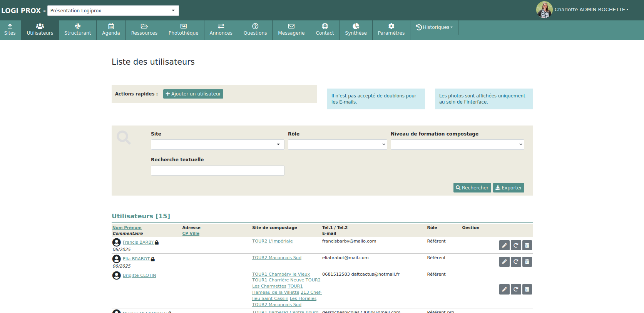
Task: Click Brigitte CLOTIN avatar icon
Action: [117, 275]
